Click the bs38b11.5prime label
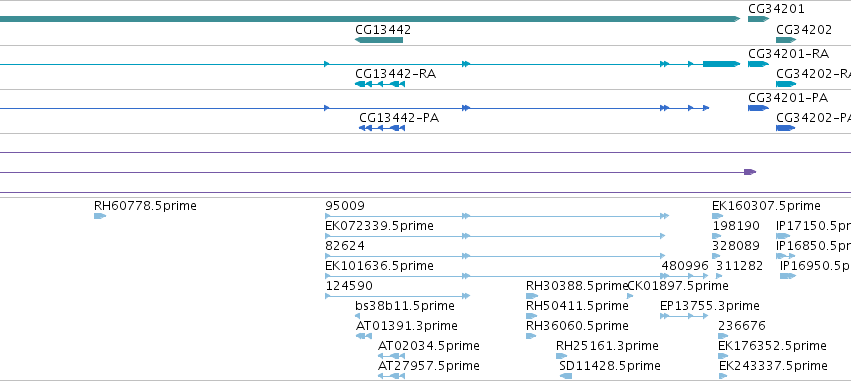 (x=405, y=306)
